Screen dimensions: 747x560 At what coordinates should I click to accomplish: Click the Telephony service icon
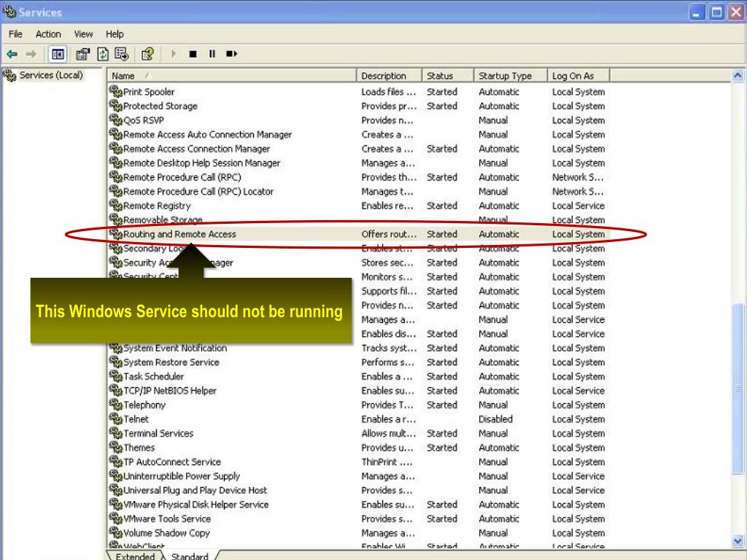point(115,405)
